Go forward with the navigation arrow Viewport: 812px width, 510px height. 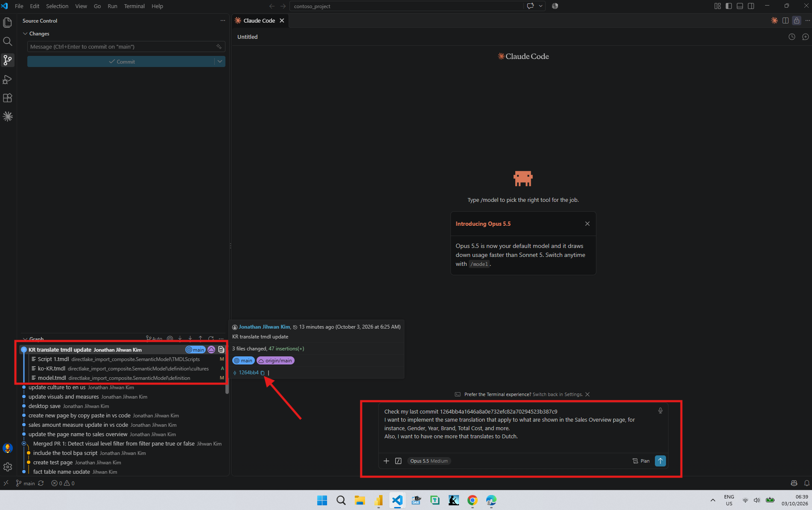[283, 6]
